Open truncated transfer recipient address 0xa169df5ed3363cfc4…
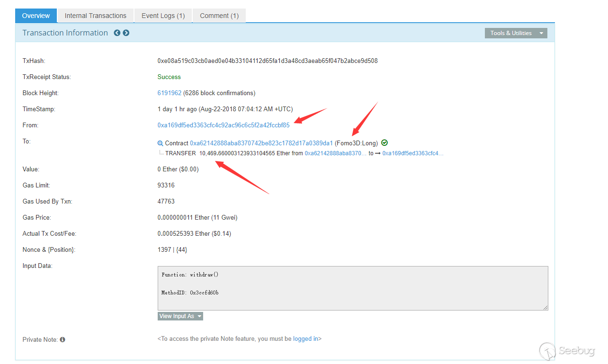 coord(413,153)
